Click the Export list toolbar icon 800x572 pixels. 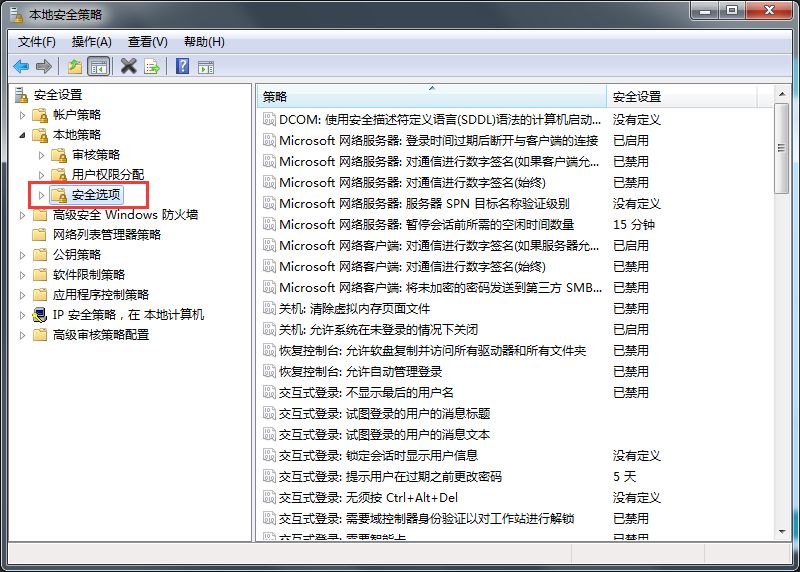(x=152, y=66)
